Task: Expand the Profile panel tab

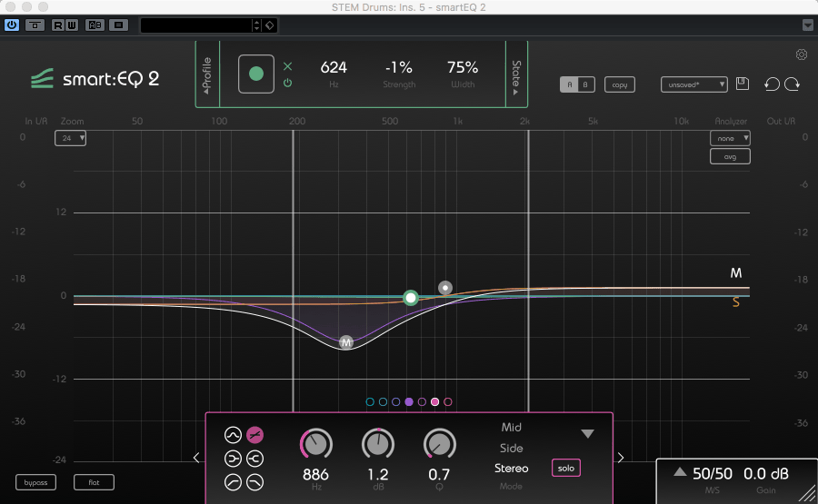Action: (207, 74)
